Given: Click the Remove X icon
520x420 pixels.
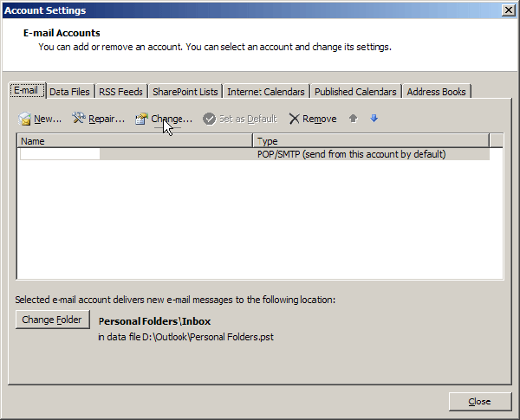Looking at the screenshot, I should 294,119.
